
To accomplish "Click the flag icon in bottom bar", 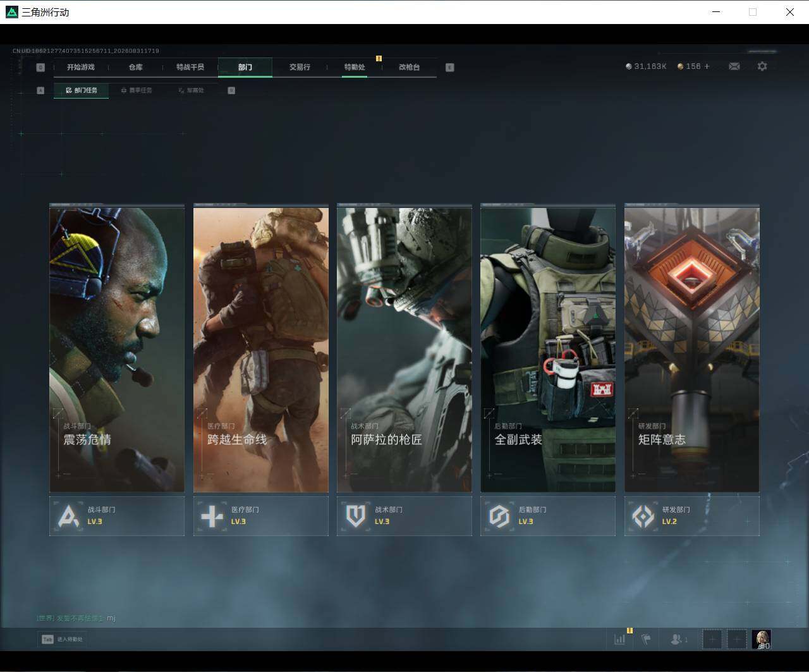I will [x=646, y=639].
